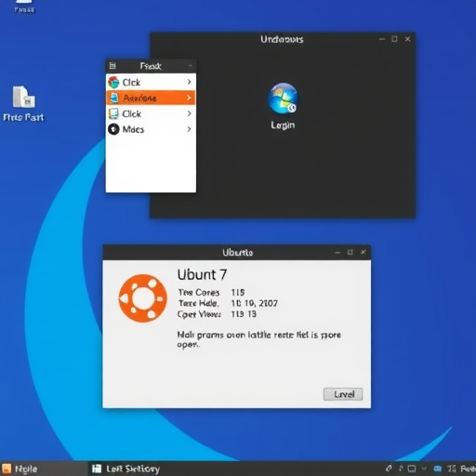Click the grid-like tray icon beside the clock text
476x476 pixels.
coord(452,469)
